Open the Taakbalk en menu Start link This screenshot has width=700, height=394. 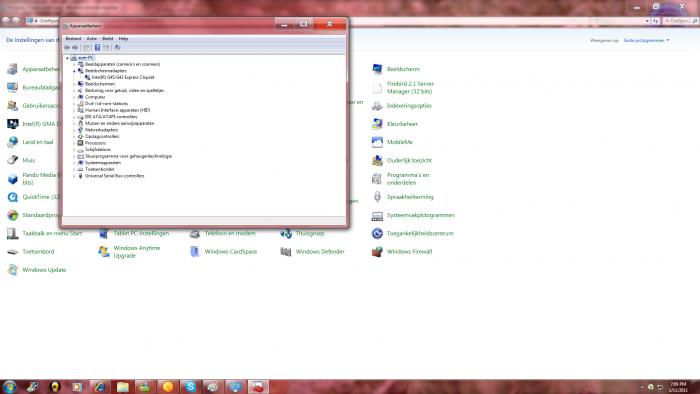tap(52, 233)
